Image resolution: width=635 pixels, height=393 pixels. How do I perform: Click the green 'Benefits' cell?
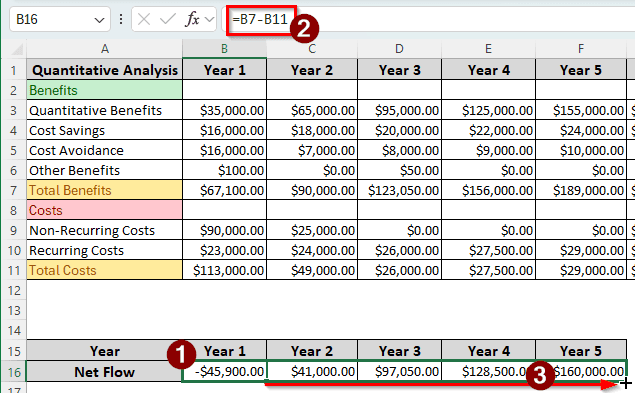[104, 90]
